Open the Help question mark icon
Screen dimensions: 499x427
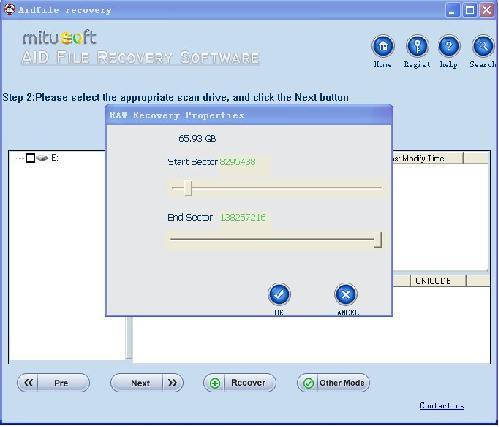point(449,46)
